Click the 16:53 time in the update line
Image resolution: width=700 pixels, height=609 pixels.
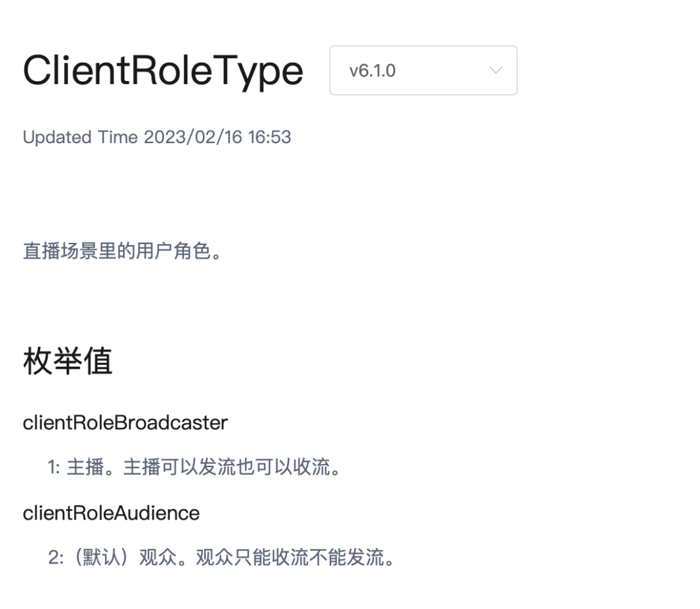(x=270, y=137)
